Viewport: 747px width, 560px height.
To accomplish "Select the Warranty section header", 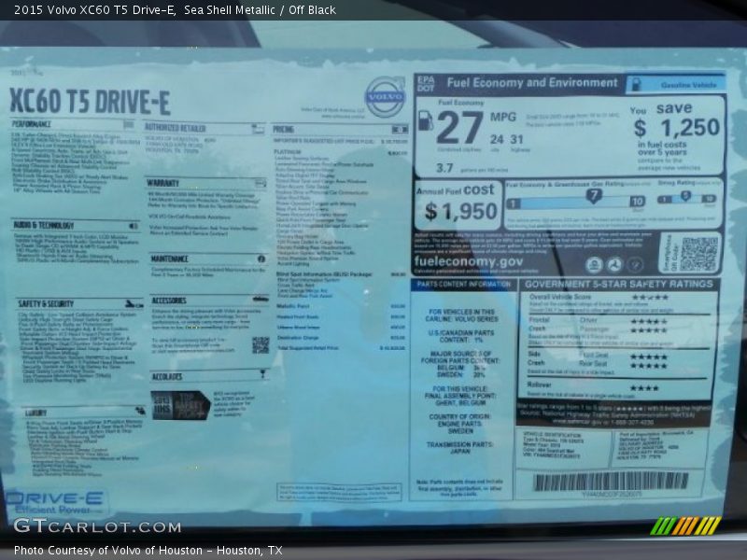I will click(x=162, y=183).
